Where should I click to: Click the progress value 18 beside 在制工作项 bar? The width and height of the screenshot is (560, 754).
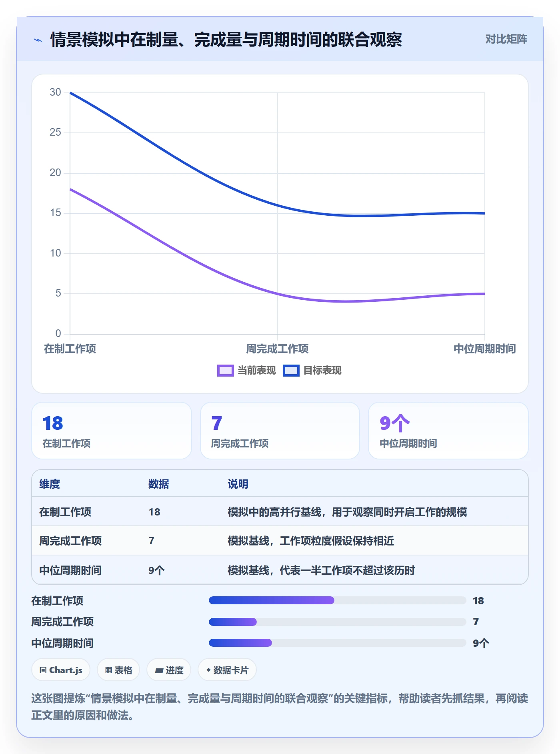coord(478,601)
